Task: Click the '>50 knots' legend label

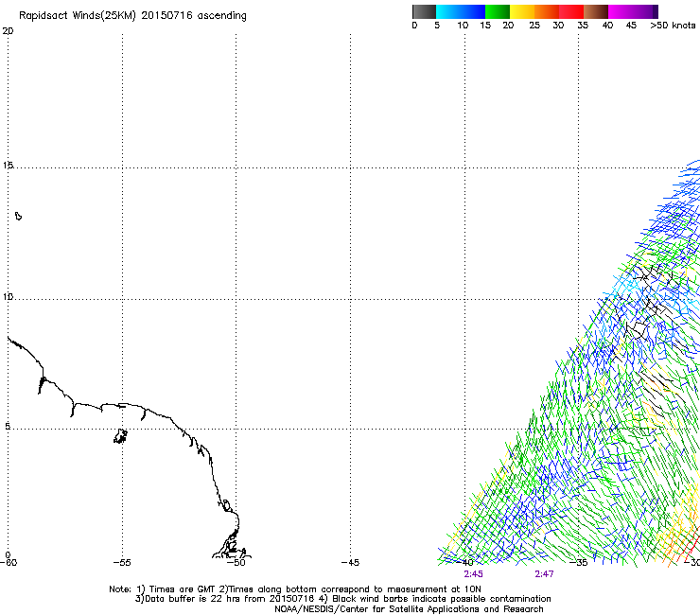Action: click(x=673, y=26)
